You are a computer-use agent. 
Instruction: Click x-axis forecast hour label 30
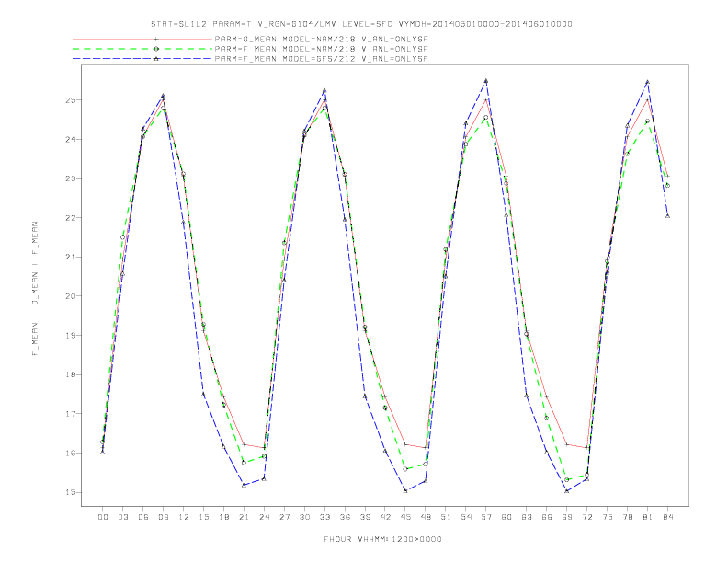pos(304,517)
